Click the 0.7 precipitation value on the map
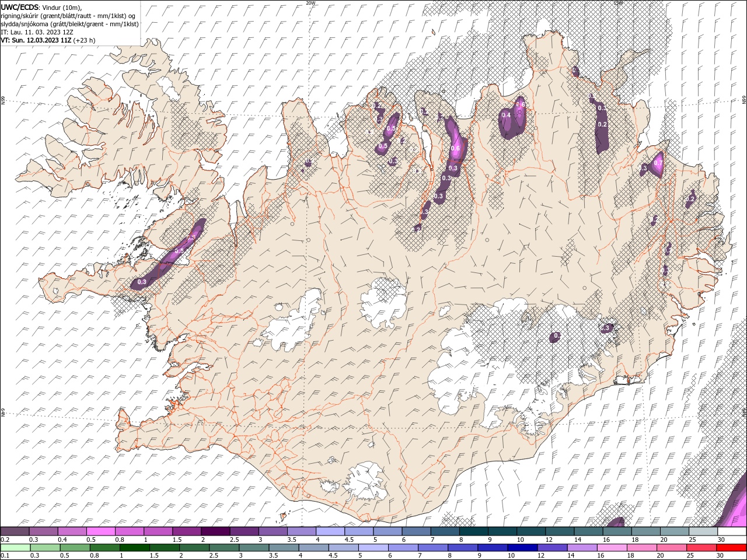Image resolution: width=747 pixels, height=560 pixels. (x=658, y=163)
